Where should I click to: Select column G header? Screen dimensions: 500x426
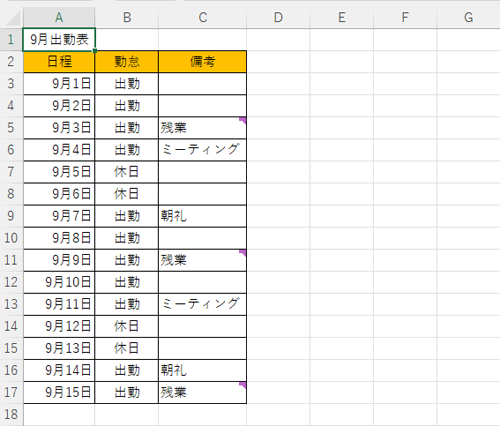click(468, 17)
